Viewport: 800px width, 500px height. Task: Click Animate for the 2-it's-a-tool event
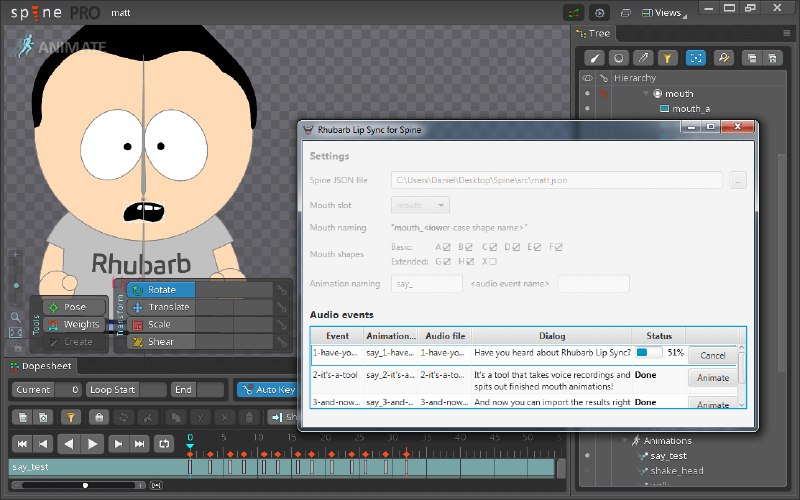(x=712, y=378)
